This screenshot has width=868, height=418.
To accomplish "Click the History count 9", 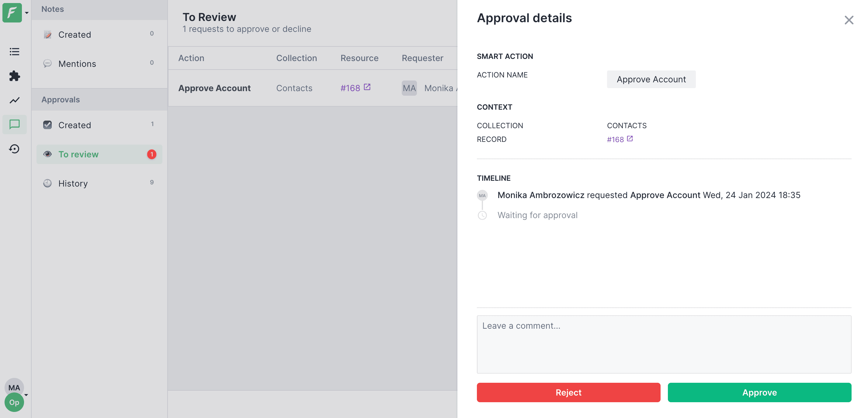I will click(x=152, y=182).
